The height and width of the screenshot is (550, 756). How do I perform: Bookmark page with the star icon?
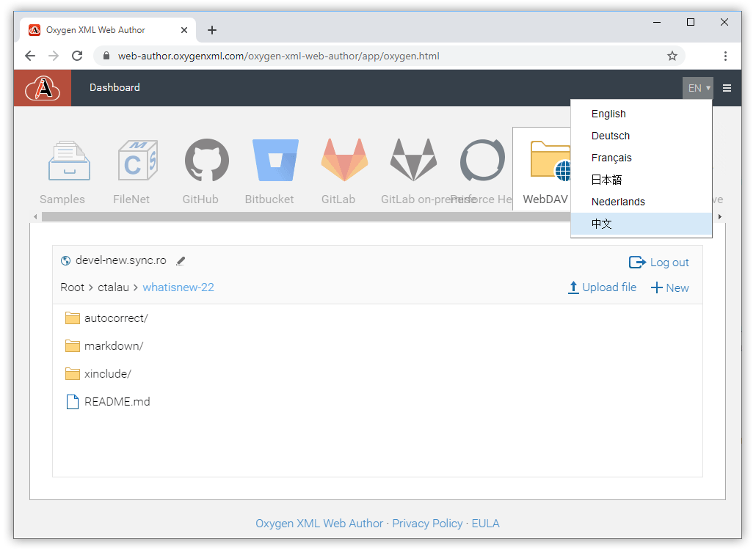(672, 56)
